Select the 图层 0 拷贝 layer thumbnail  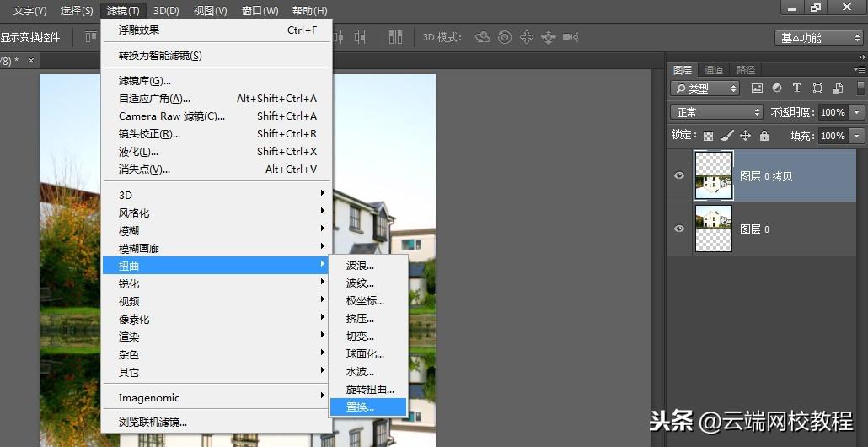pyautogui.click(x=714, y=175)
